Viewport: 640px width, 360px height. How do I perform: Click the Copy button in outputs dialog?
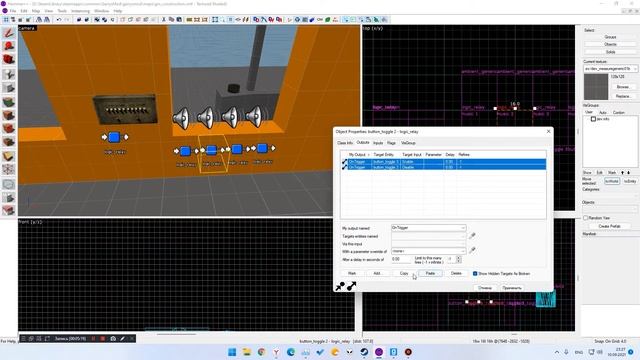[x=404, y=273]
